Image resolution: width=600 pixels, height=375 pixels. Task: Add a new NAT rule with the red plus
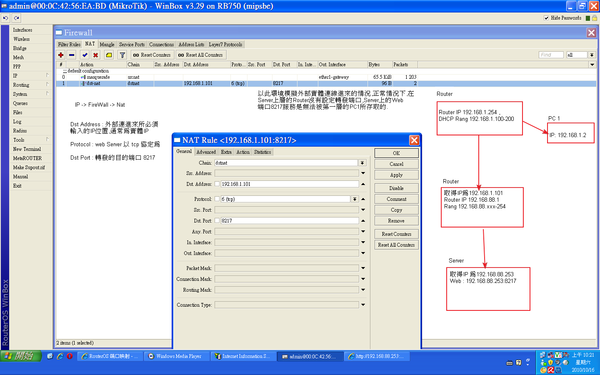point(61,55)
